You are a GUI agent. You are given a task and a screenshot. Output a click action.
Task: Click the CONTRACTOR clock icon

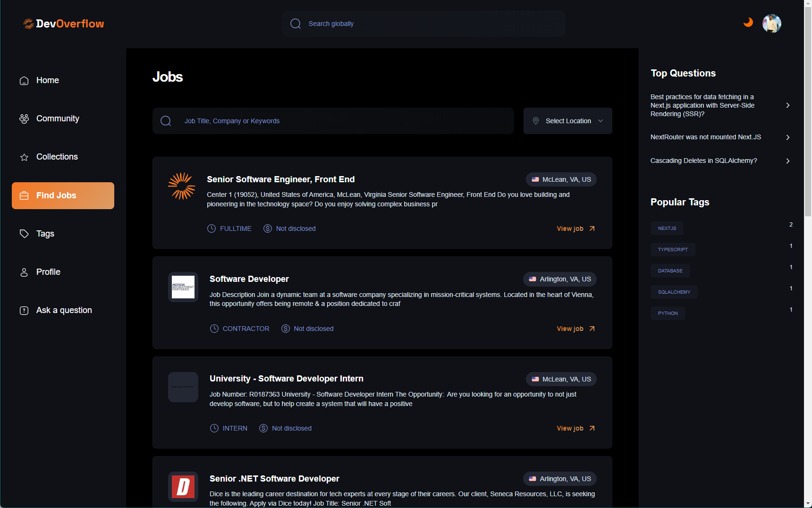pyautogui.click(x=214, y=329)
